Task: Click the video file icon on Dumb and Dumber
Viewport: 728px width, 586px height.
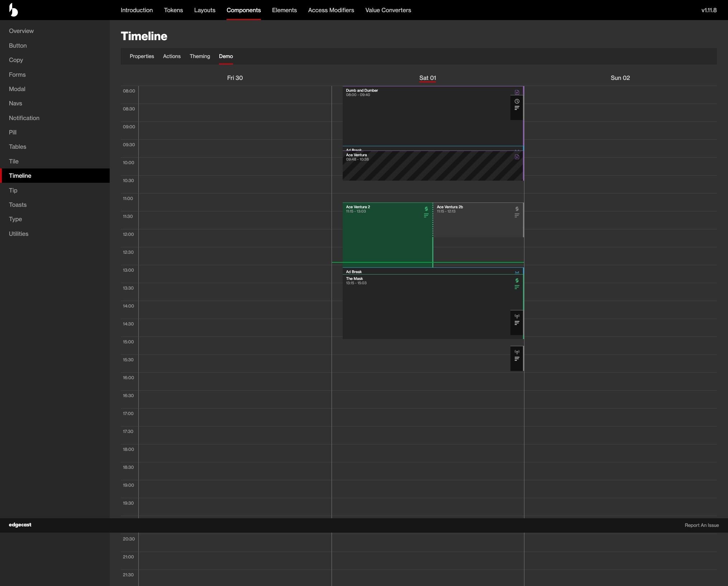Action: coord(517,92)
